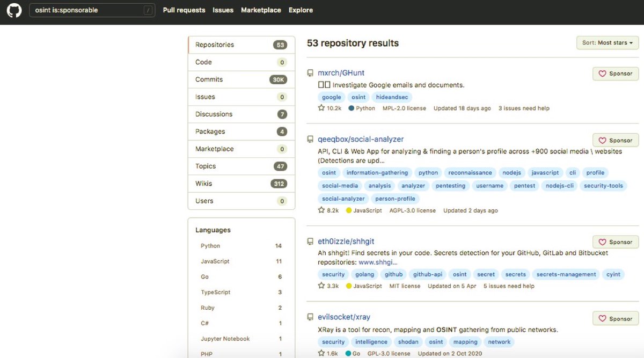Click the star icon showing 3.3k
This screenshot has height=358, width=644.
pos(321,286)
